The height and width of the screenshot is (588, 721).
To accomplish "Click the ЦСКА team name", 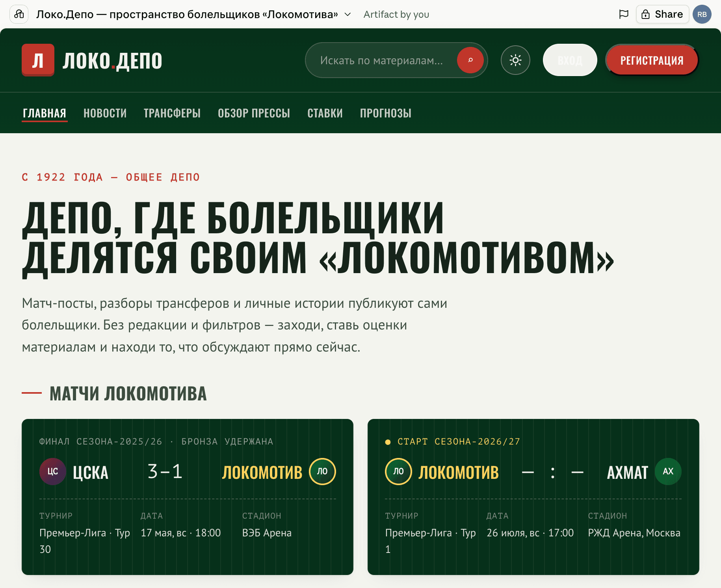I will [x=91, y=473].
